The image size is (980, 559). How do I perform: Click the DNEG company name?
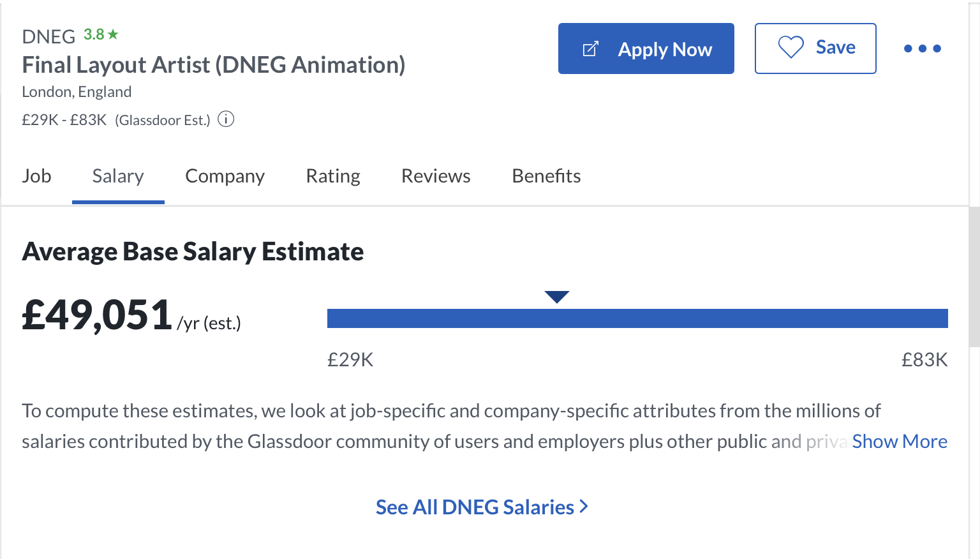(x=48, y=37)
